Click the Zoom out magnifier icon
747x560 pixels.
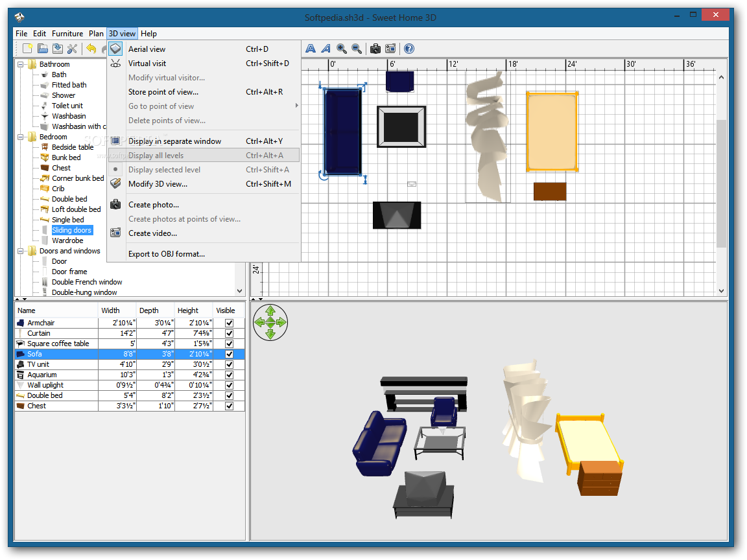pyautogui.click(x=357, y=49)
